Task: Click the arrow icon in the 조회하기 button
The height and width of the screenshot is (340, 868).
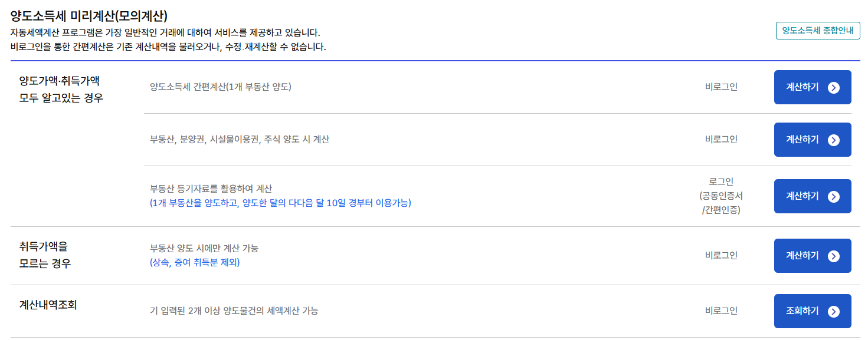Action: pos(833,311)
